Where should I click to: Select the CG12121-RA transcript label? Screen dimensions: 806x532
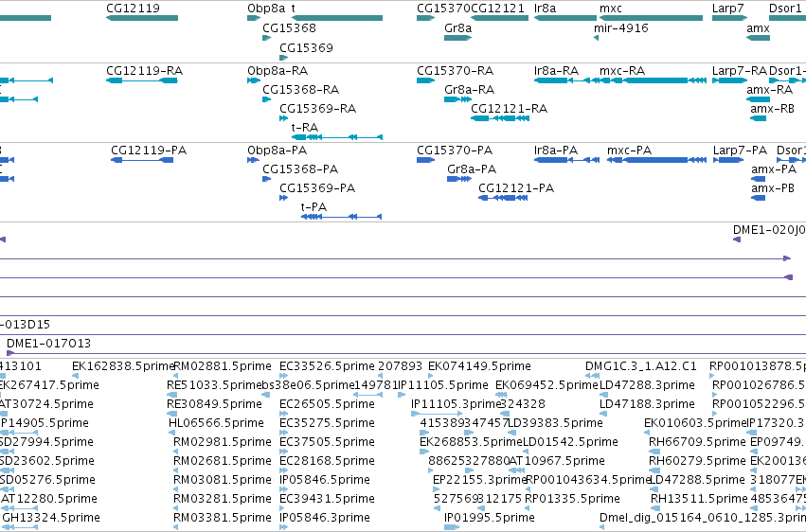[x=509, y=108]
